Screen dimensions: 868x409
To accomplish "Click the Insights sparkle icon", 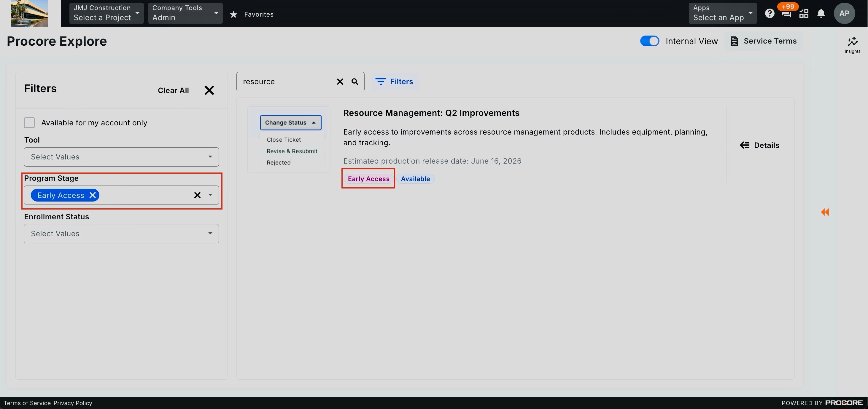I will (852, 44).
